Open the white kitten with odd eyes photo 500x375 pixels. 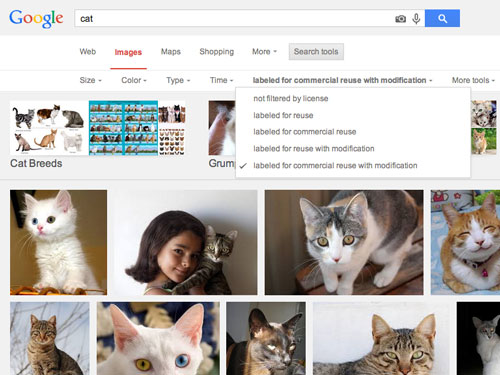point(58,242)
